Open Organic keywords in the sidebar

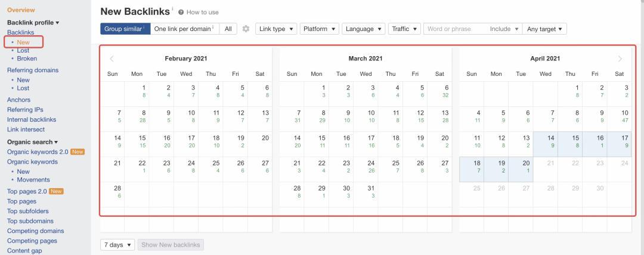[x=32, y=162]
